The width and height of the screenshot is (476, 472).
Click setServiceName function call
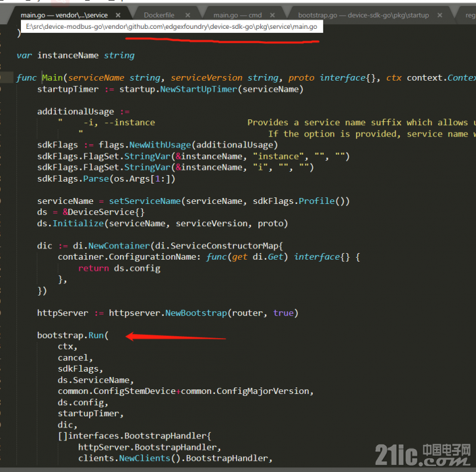click(145, 201)
